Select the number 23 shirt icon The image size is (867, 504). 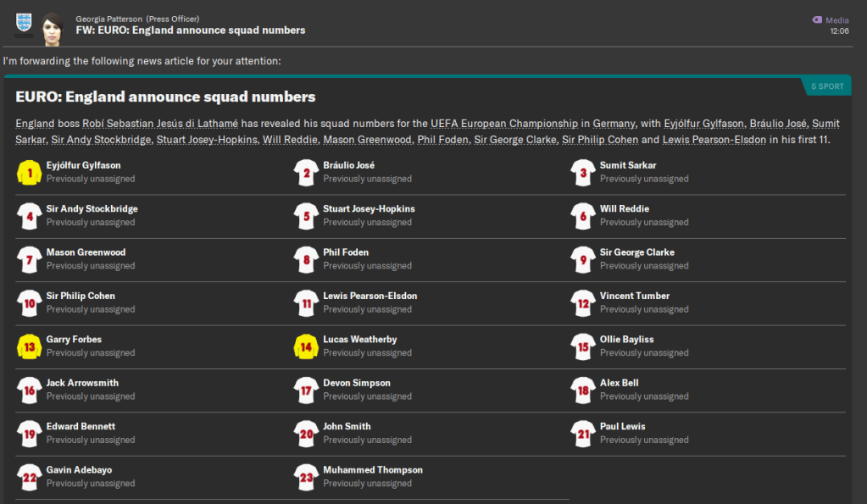click(x=306, y=477)
